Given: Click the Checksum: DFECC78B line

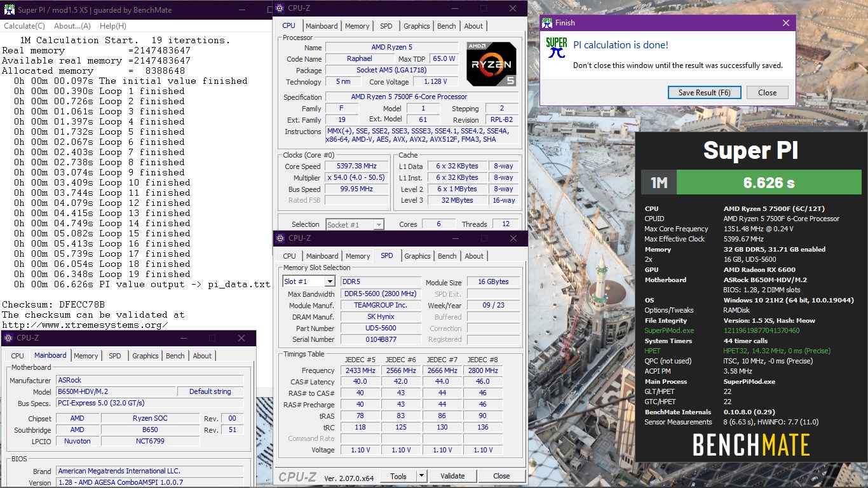Looking at the screenshot, I should (x=53, y=304).
